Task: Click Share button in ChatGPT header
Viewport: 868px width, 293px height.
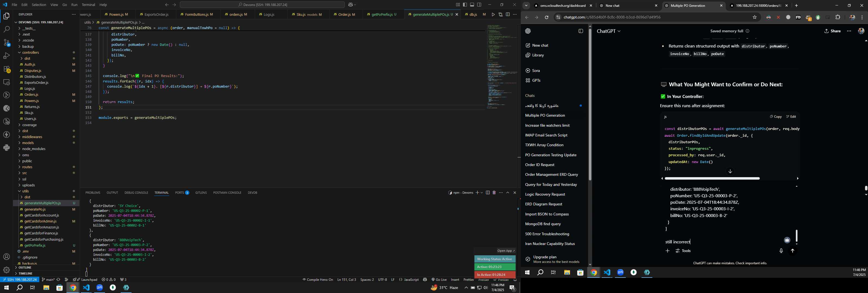Action: tap(832, 31)
